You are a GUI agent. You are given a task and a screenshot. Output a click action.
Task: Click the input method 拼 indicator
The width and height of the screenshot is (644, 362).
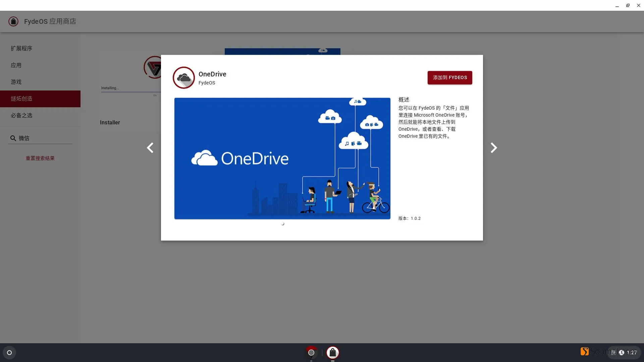[613, 353]
